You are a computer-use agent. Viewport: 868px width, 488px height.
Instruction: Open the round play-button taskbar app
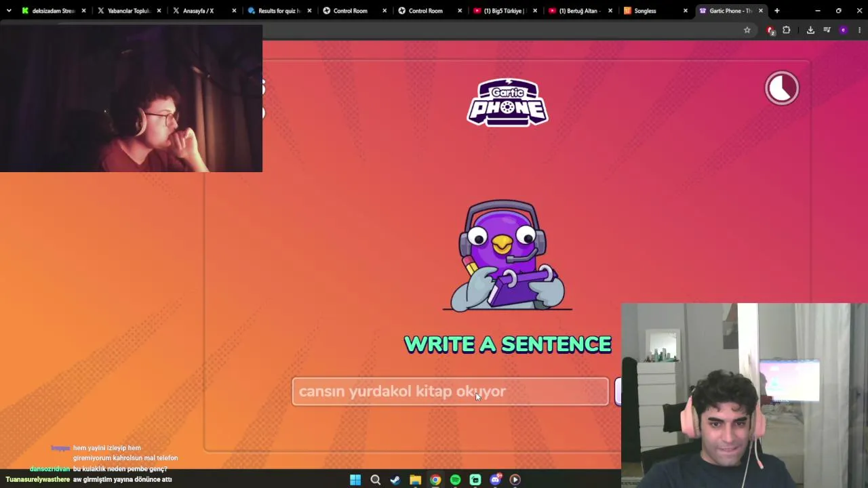coord(515,480)
